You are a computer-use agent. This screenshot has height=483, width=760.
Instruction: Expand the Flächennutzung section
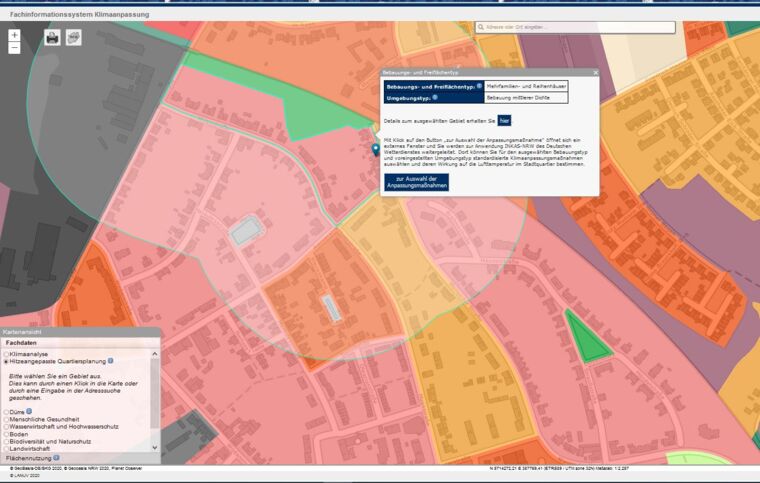(30, 458)
